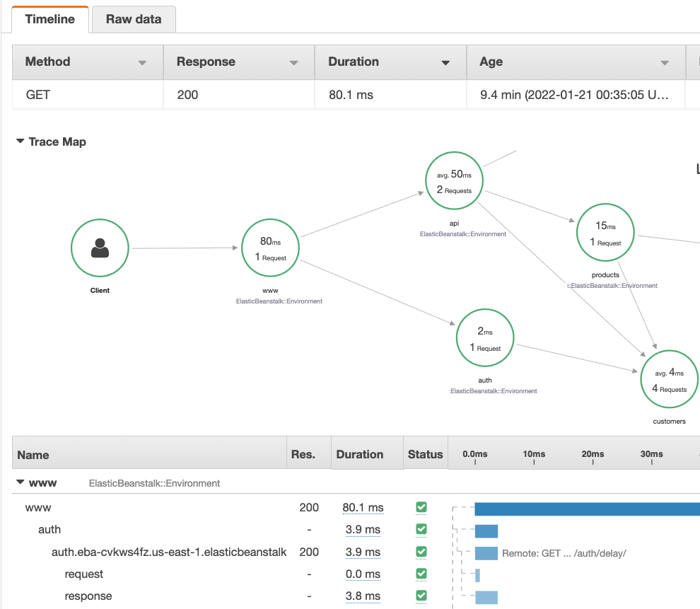Open the Method column sort dropdown

click(142, 63)
